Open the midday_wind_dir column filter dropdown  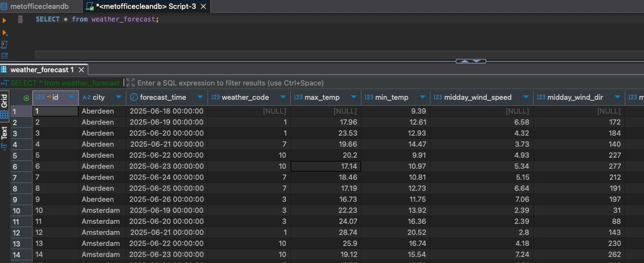tap(617, 97)
